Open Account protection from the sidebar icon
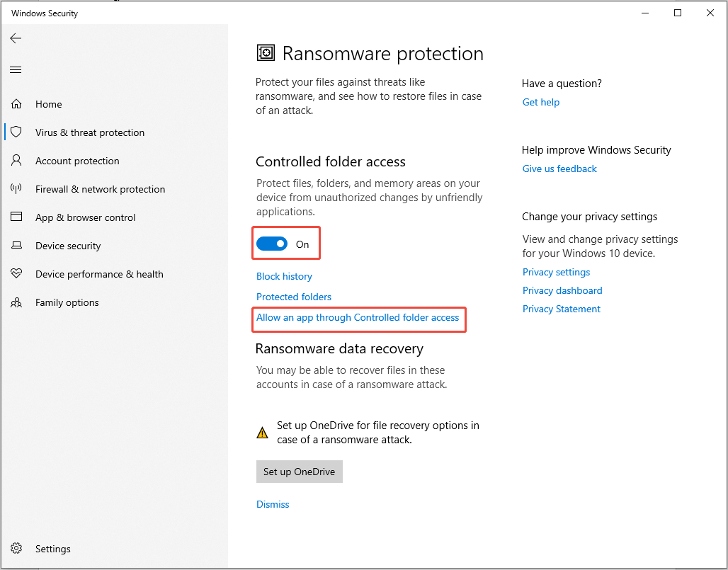Screen dimensions: 728x570 (x=16, y=161)
